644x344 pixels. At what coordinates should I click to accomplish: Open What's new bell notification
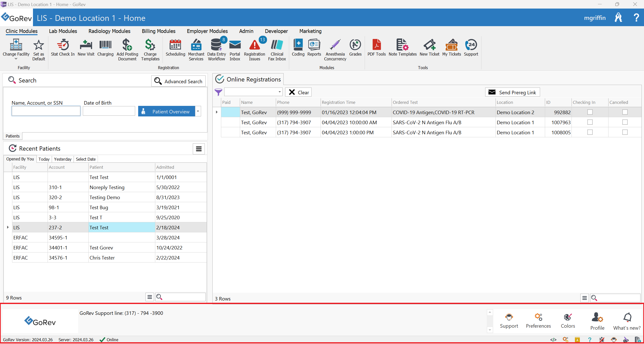[627, 322]
